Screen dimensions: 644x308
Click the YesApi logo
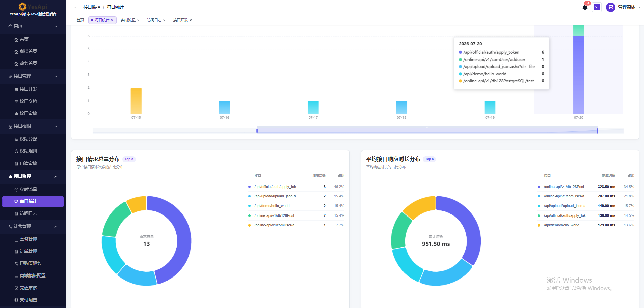33,7
